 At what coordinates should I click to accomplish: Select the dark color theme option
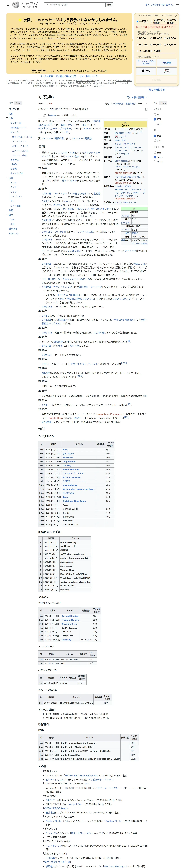click(155, 162)
